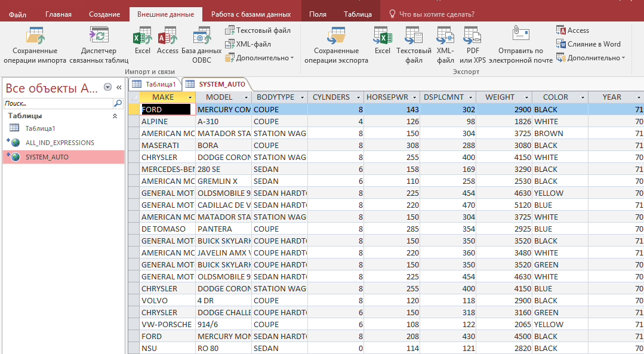Viewport: 644px width, 354px height.
Task: Select ALL_IND_EXPRESSIONS linked table in navigation
Action: 60,143
